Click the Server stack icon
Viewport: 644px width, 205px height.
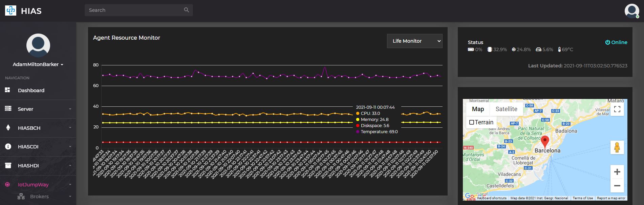8,109
